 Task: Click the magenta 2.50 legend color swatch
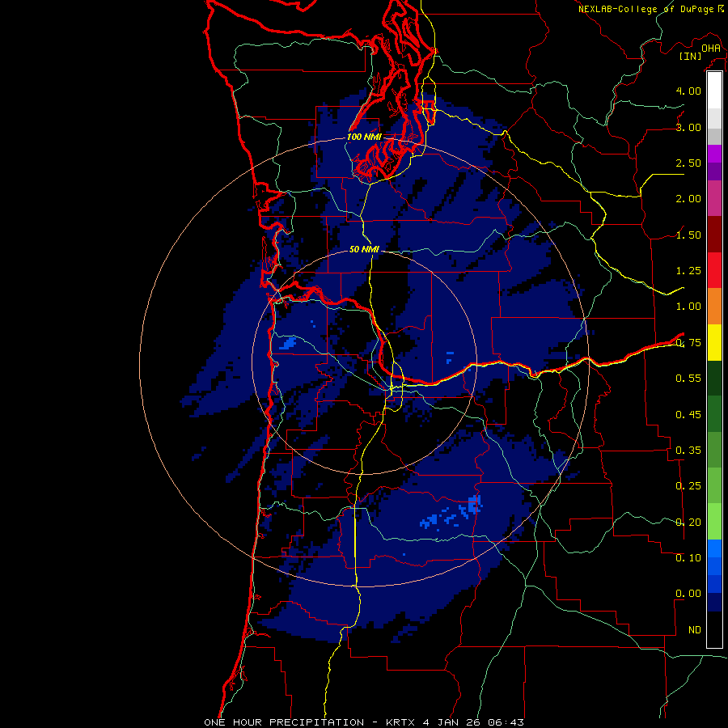pyautogui.click(x=714, y=154)
